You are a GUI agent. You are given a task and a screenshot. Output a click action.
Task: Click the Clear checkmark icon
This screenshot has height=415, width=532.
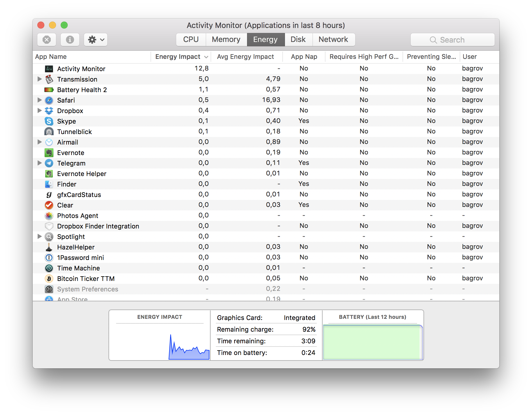pos(49,205)
